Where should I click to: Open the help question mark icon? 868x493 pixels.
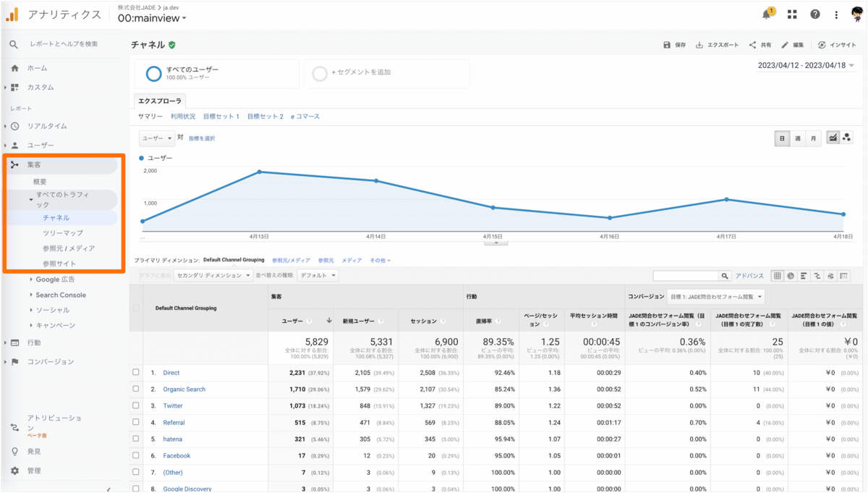815,14
